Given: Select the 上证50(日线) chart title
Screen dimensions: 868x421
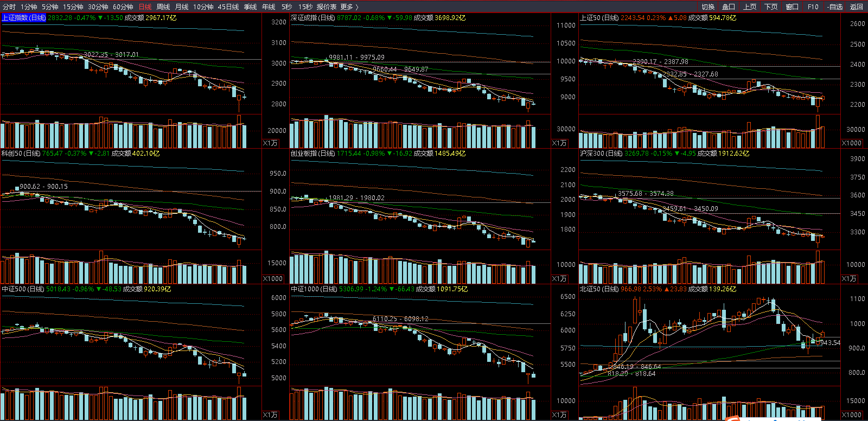Looking at the screenshot, I should [599, 18].
